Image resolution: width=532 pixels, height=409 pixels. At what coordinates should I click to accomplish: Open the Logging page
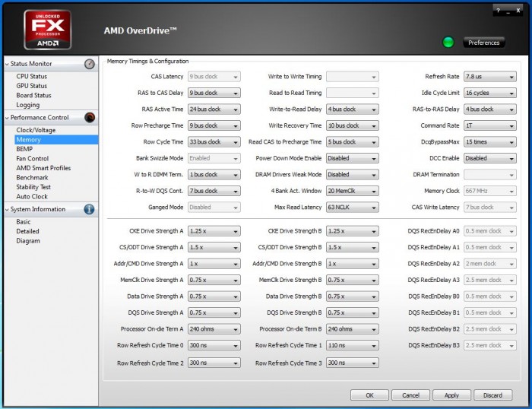click(x=28, y=105)
